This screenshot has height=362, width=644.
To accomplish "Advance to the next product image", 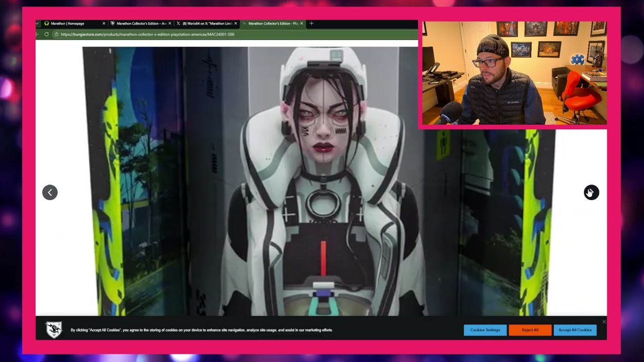I will (x=591, y=192).
